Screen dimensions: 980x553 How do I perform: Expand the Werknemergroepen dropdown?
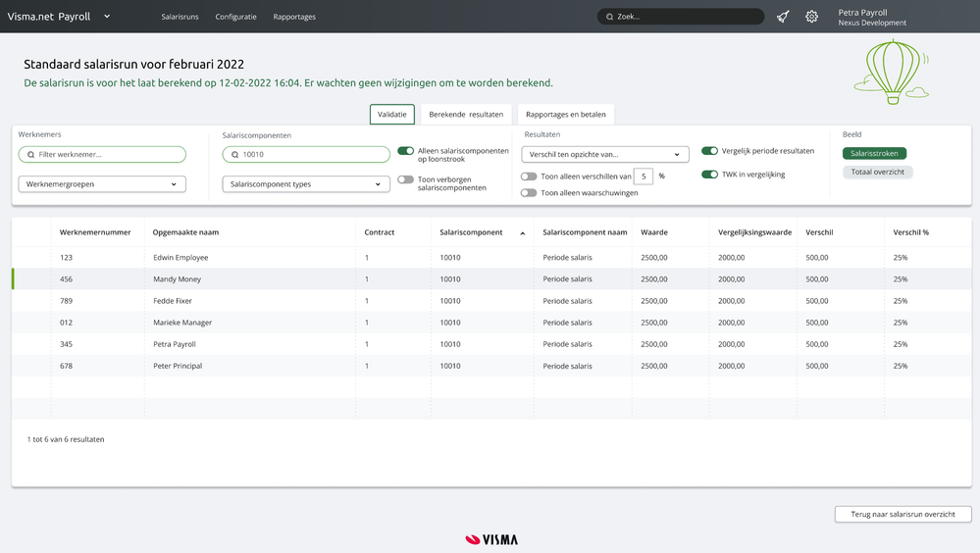(x=102, y=184)
